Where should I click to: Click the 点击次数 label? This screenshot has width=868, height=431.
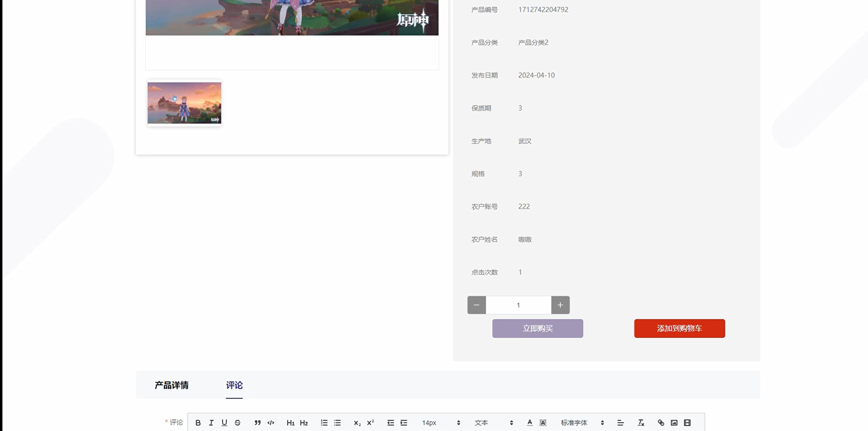[484, 272]
